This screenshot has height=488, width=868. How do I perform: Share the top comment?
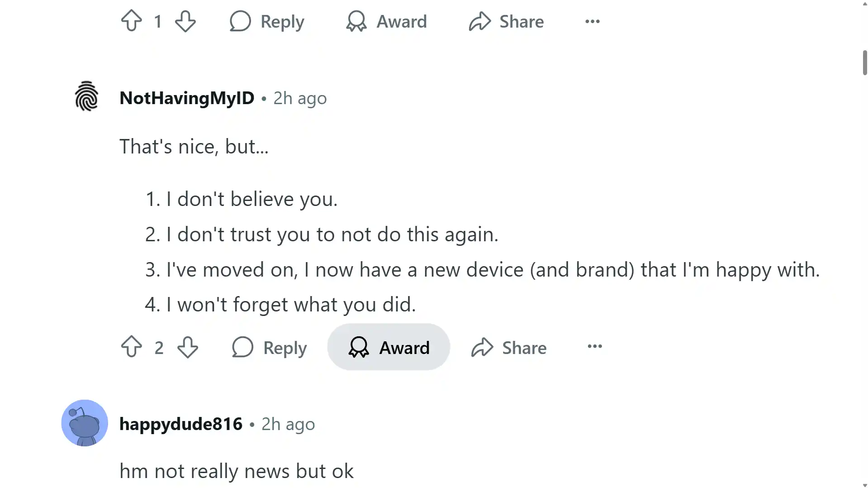coord(507,21)
